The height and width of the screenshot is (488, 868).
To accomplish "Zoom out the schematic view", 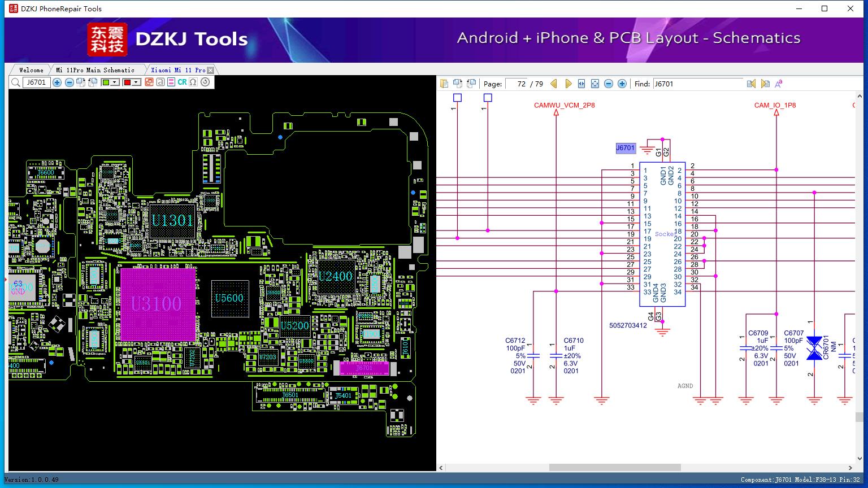I will [x=609, y=84].
